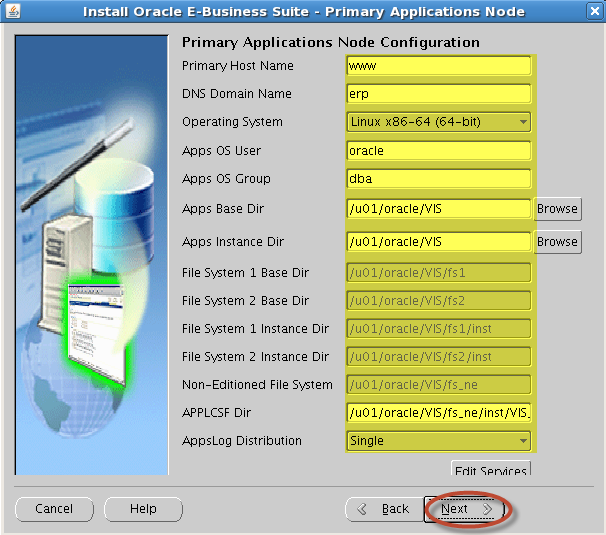
Task: Expand the AppsLog Distribution dropdown
Action: [438, 440]
